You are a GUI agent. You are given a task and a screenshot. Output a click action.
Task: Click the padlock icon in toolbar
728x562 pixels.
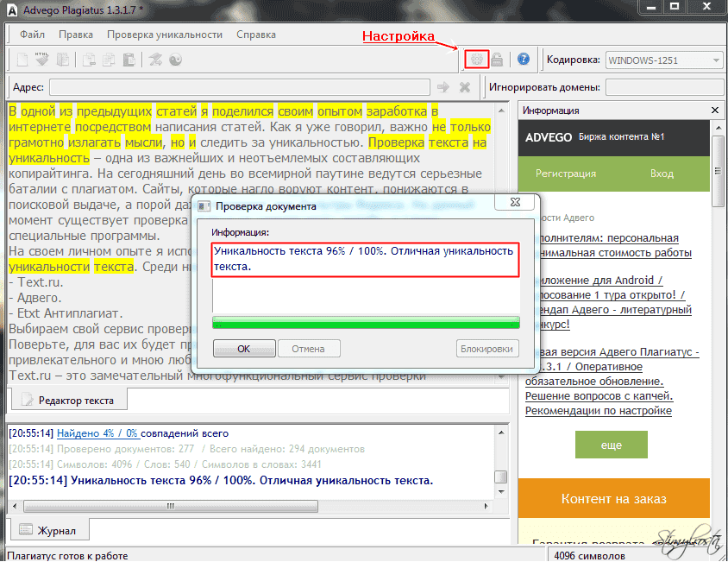coord(497,59)
